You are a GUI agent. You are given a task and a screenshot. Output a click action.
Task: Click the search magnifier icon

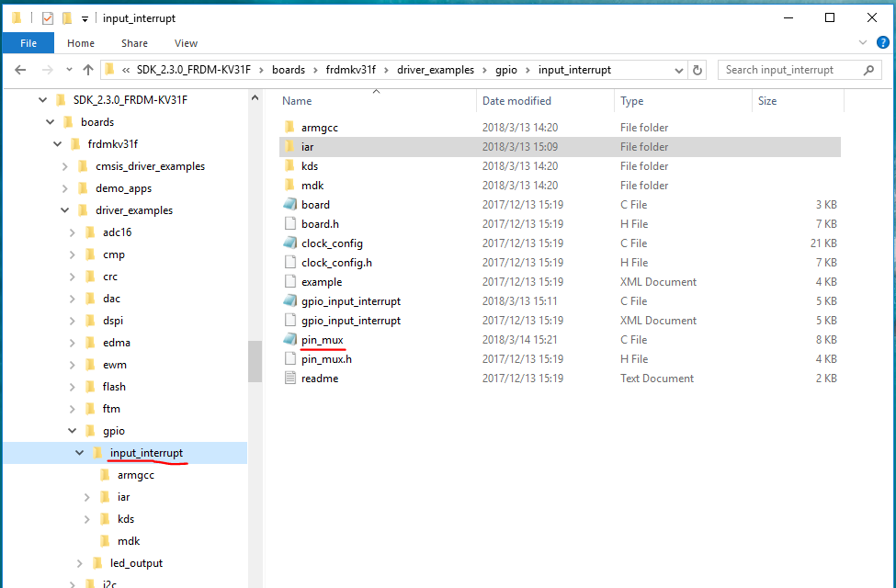pos(868,70)
